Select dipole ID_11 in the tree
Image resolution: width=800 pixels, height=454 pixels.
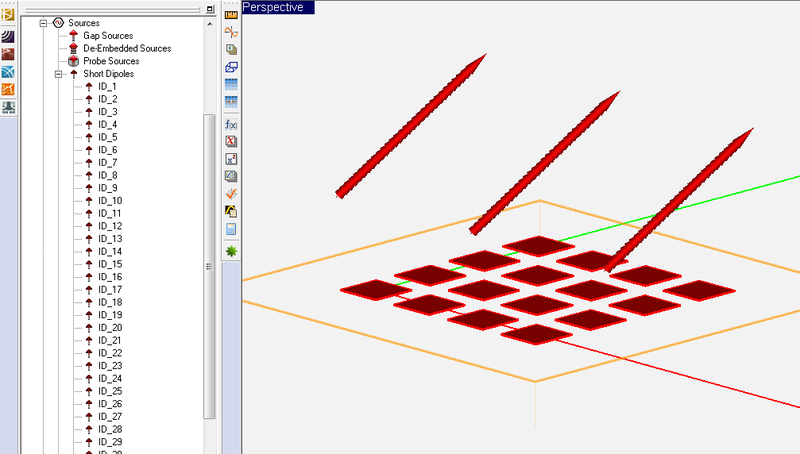(110, 213)
